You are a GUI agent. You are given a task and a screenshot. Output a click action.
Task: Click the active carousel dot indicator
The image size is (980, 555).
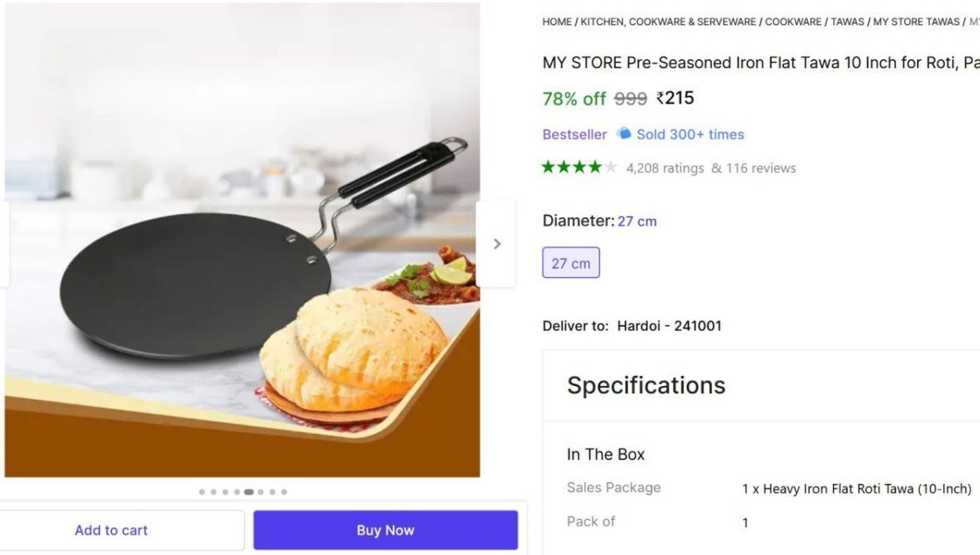coord(248,491)
